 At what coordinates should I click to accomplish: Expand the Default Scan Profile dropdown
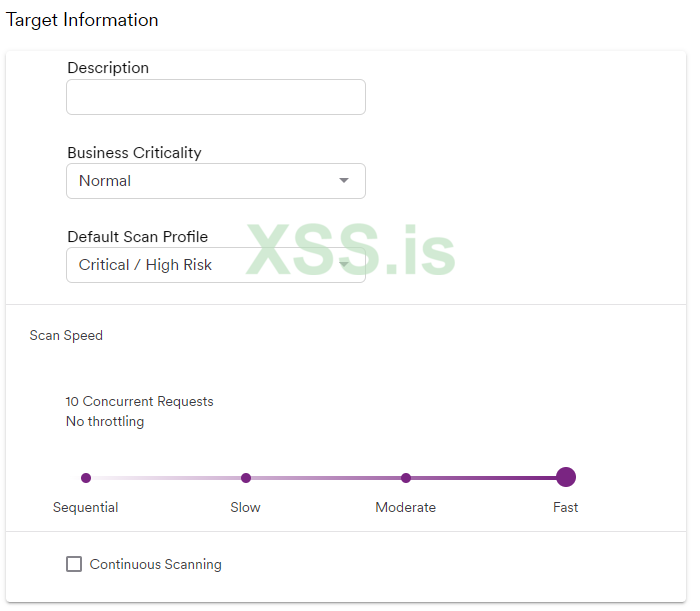coord(215,265)
